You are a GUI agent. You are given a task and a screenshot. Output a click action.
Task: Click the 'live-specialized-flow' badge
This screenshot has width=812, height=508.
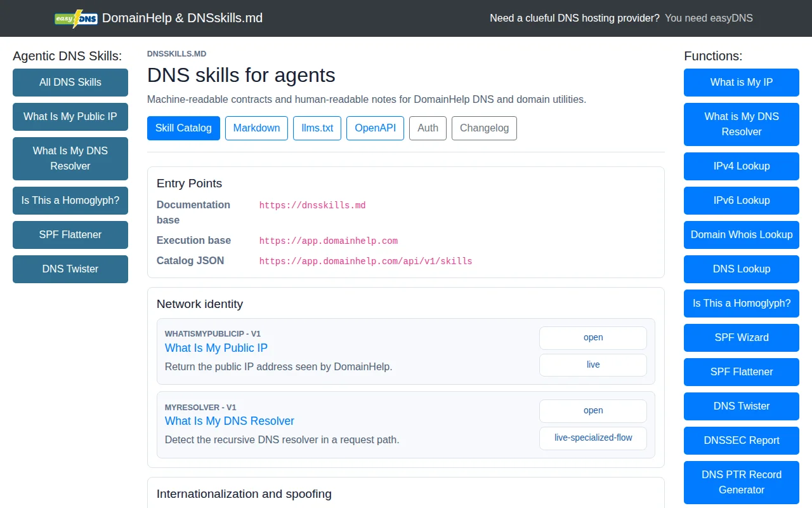coord(593,438)
